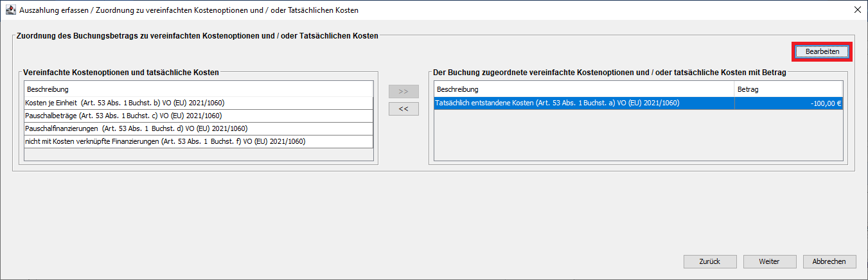Click the << remove arrow button
The image size is (868, 280).
(403, 109)
